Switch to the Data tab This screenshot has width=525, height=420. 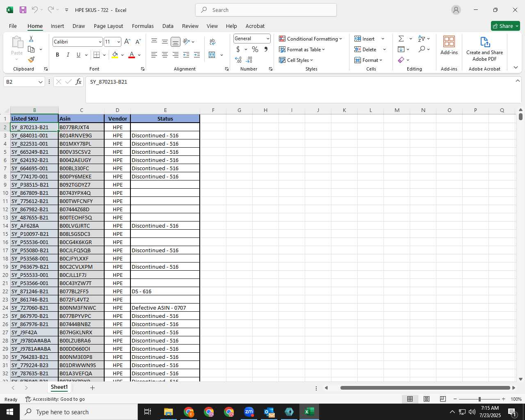point(168,26)
